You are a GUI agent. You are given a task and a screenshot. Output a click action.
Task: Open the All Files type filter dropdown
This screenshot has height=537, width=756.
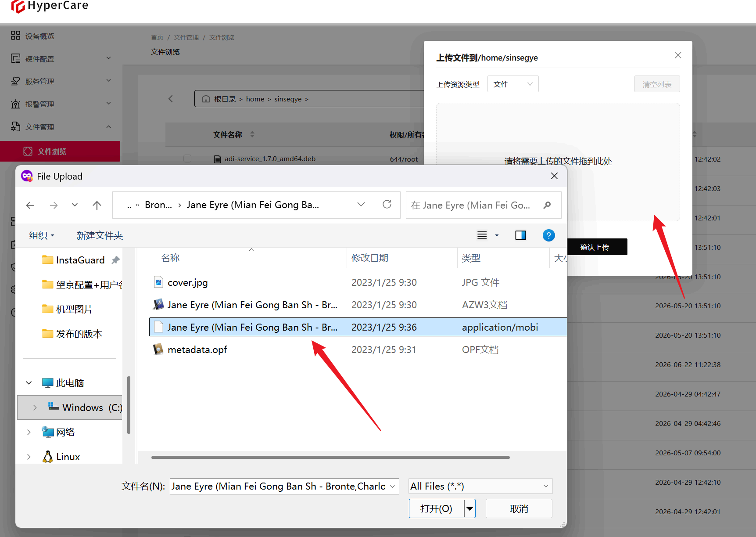pos(480,486)
